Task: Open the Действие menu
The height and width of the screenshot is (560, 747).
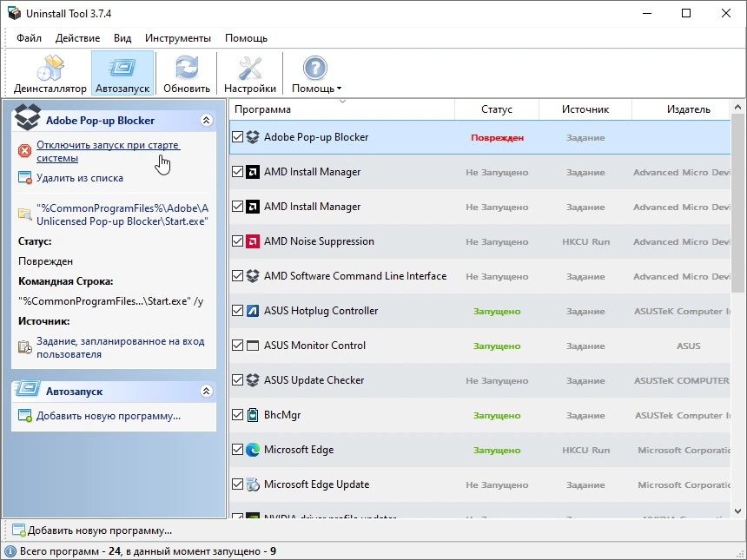Action: (77, 38)
